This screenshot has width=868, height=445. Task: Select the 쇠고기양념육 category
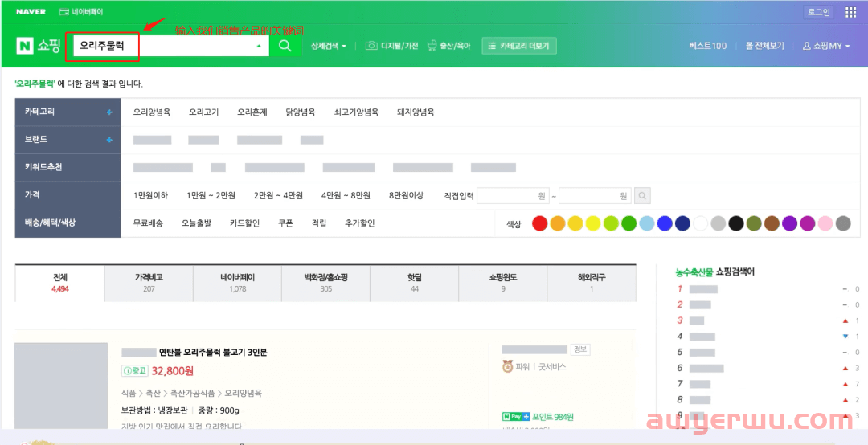(x=356, y=112)
